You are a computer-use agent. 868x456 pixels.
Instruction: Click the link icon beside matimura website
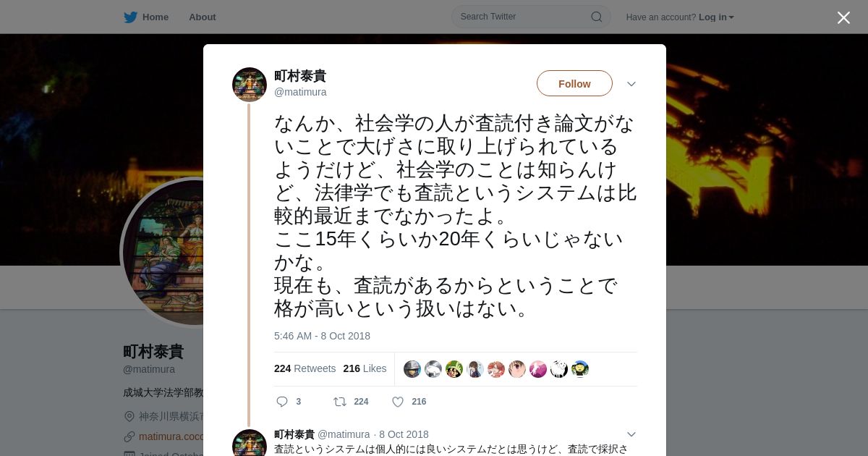pyautogui.click(x=129, y=436)
